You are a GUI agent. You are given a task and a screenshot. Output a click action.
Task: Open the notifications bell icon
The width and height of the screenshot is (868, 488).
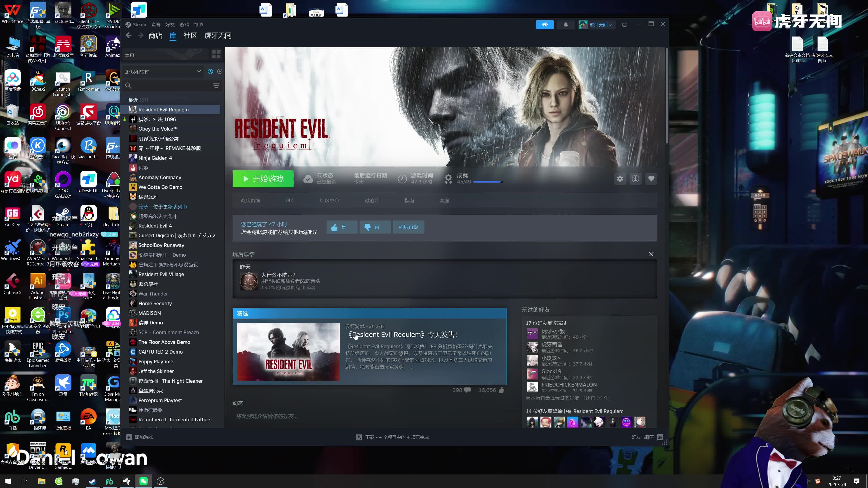pyautogui.click(x=566, y=25)
